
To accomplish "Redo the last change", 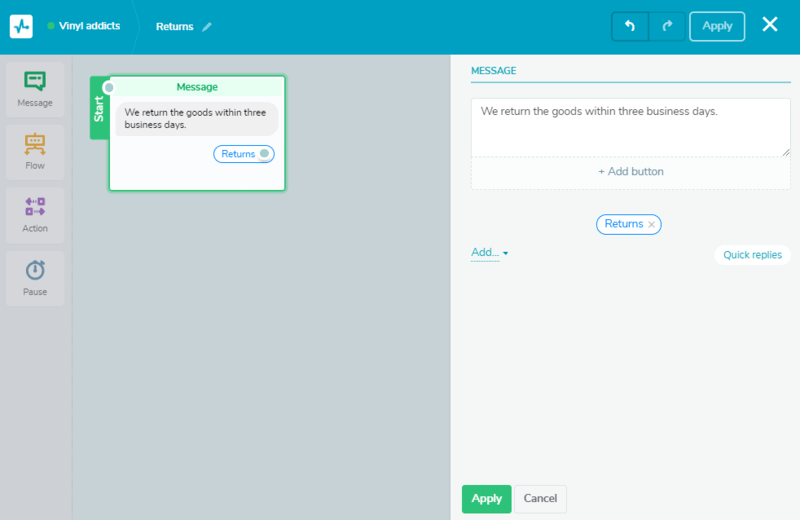I will [x=667, y=26].
